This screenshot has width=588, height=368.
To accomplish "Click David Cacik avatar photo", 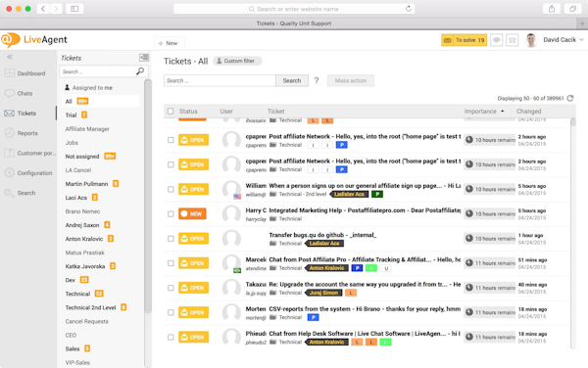I will coord(530,40).
